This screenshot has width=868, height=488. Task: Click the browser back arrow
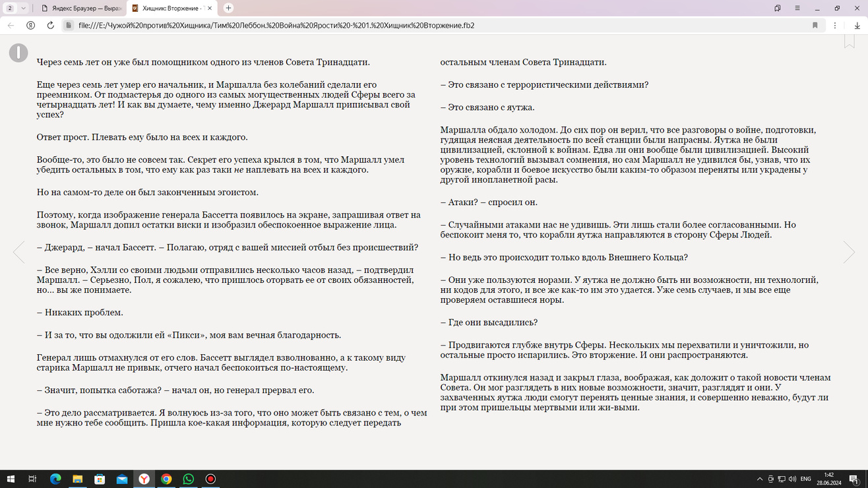pyautogui.click(x=11, y=25)
